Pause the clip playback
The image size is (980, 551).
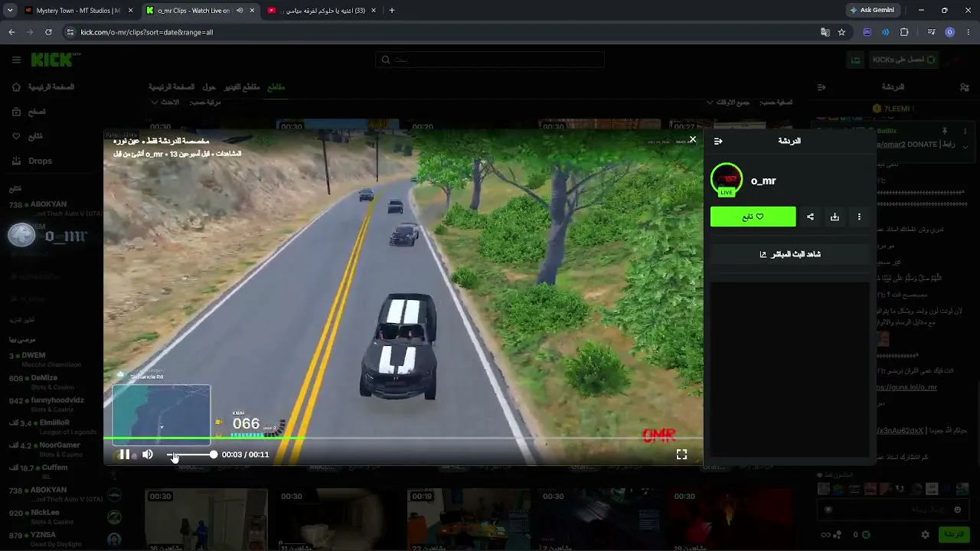[125, 455]
